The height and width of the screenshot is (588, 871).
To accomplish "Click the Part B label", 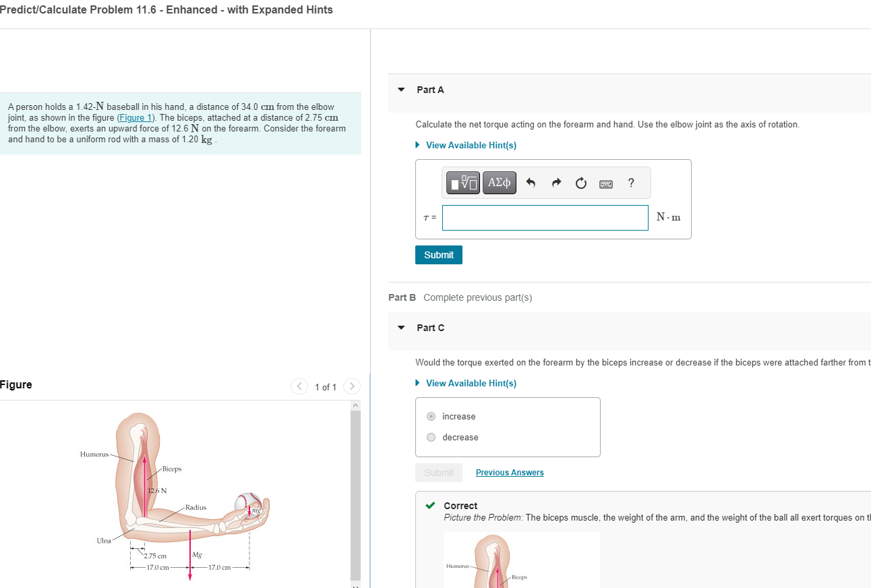I will coord(402,297).
